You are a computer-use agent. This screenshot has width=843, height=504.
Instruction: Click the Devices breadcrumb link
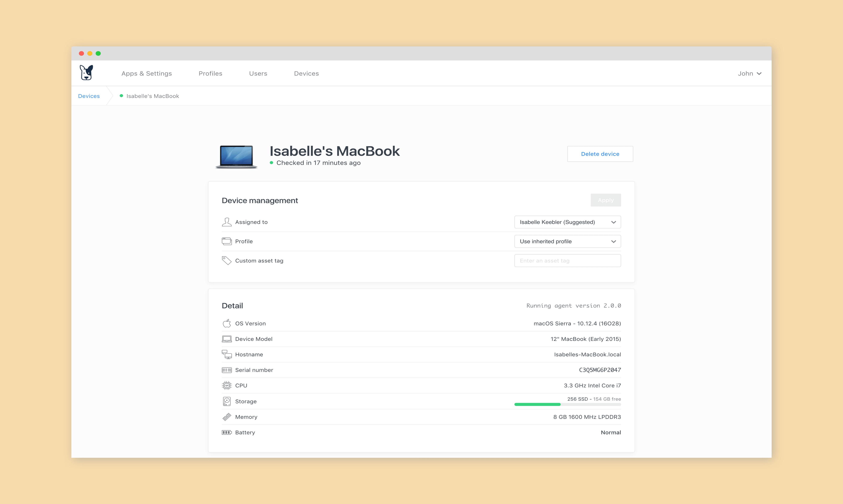(x=89, y=95)
